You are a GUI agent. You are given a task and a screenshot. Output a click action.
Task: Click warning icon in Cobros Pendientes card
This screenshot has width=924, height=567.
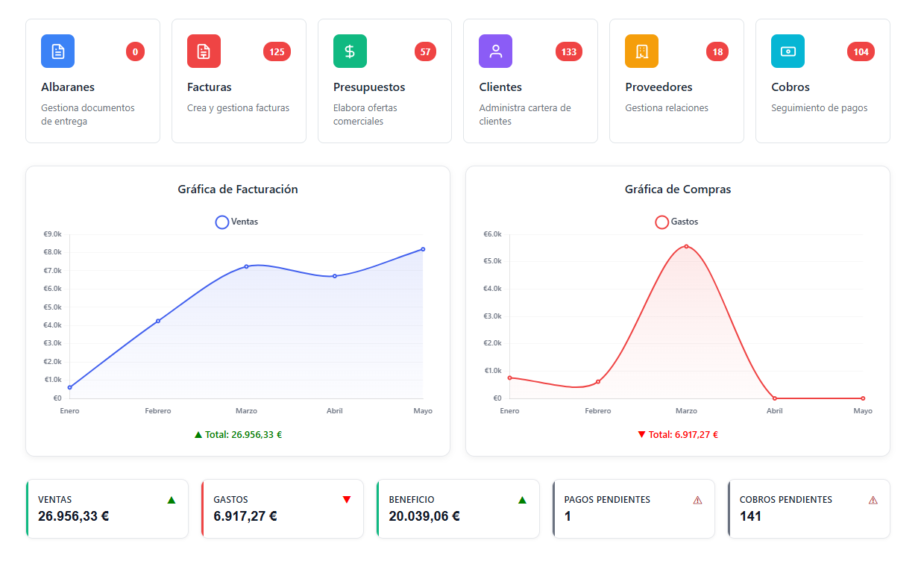point(873,500)
